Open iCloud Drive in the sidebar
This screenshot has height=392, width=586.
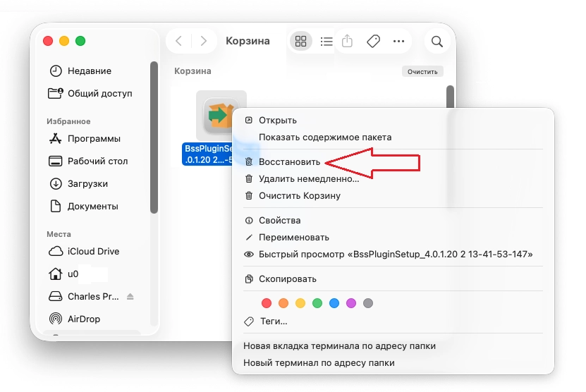point(93,252)
